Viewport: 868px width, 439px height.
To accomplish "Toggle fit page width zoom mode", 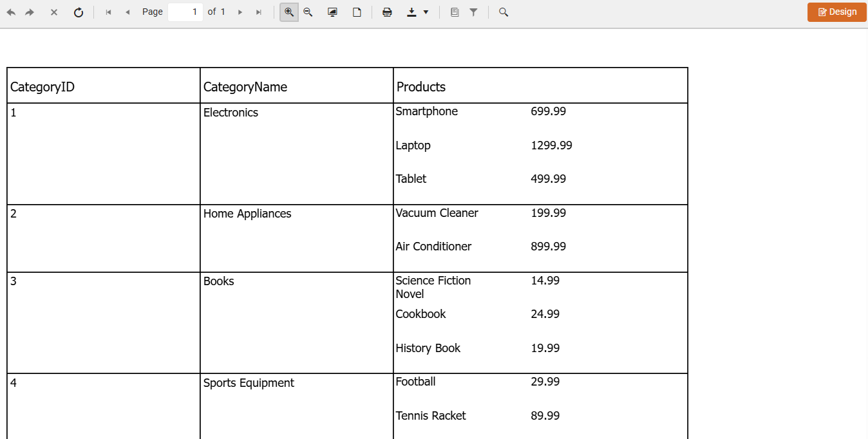I will [332, 12].
